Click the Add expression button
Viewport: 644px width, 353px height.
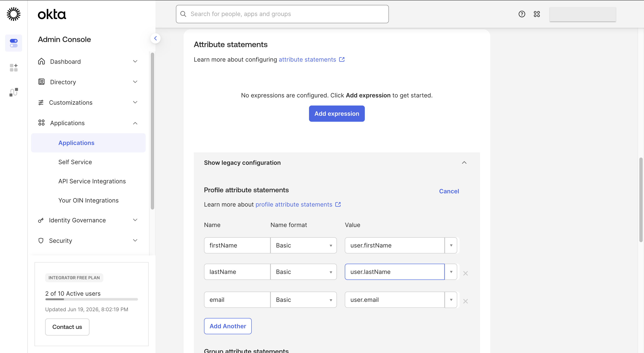point(337,114)
